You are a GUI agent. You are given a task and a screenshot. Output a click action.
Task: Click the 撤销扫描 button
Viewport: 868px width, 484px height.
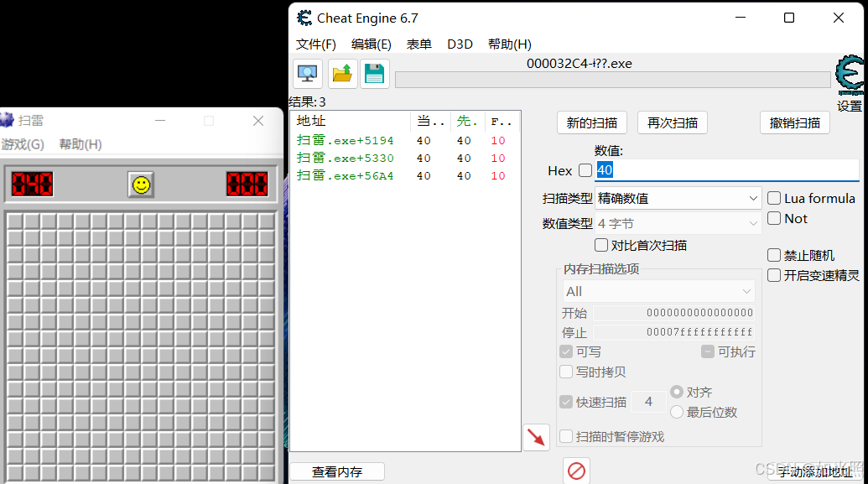click(795, 123)
